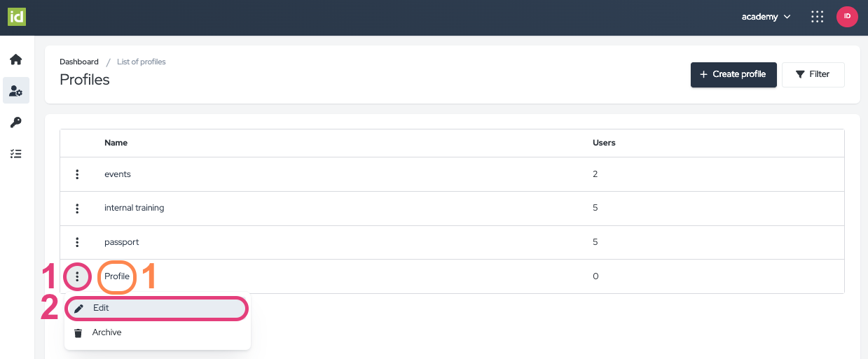Click the Name column header
868x359 pixels.
coord(116,143)
